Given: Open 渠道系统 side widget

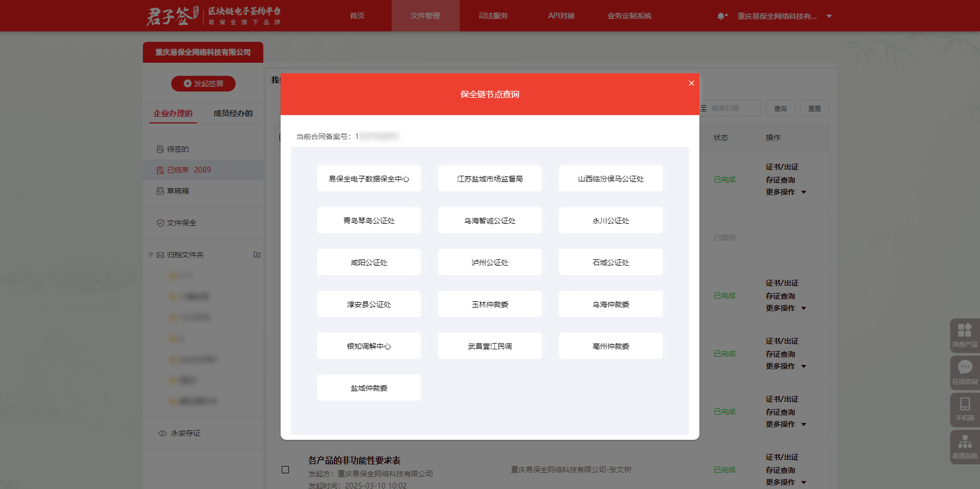Looking at the screenshot, I should [x=965, y=447].
